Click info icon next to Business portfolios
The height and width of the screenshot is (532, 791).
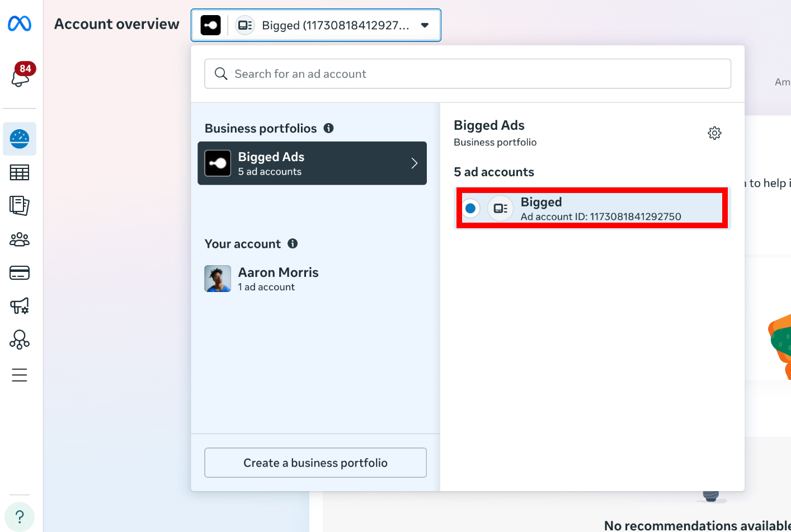coord(329,128)
